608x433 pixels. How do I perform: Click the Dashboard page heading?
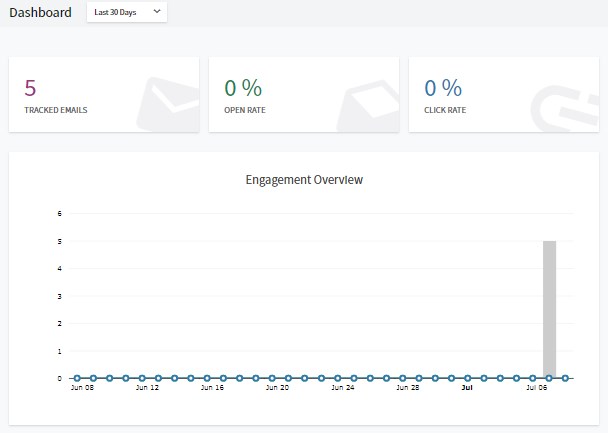[40, 13]
